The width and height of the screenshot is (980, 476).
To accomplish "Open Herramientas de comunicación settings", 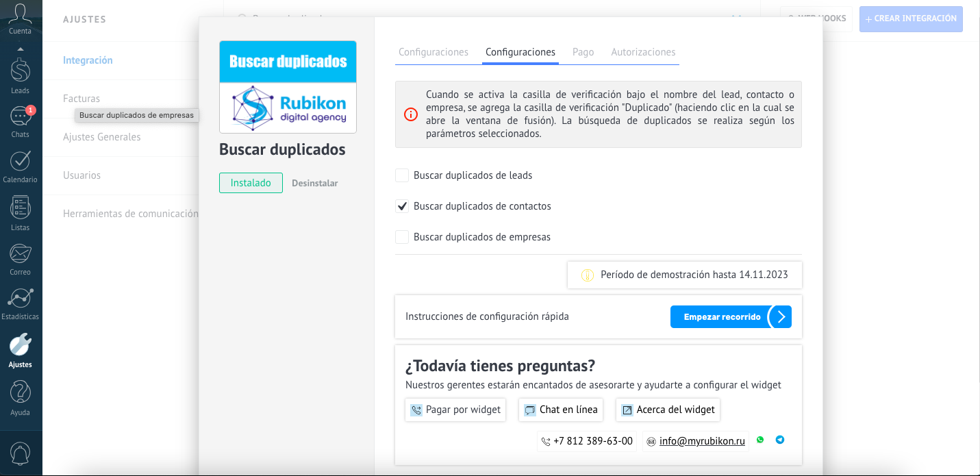I will pyautogui.click(x=131, y=214).
